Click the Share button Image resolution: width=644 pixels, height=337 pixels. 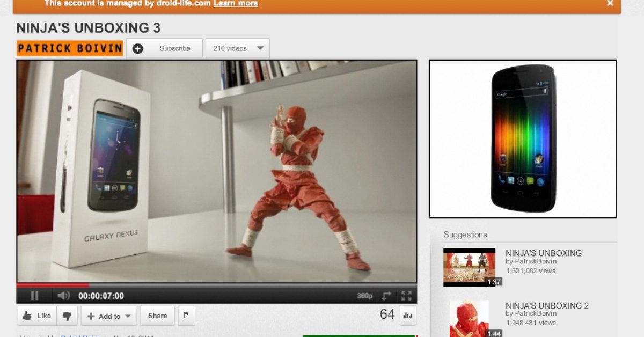tap(157, 316)
